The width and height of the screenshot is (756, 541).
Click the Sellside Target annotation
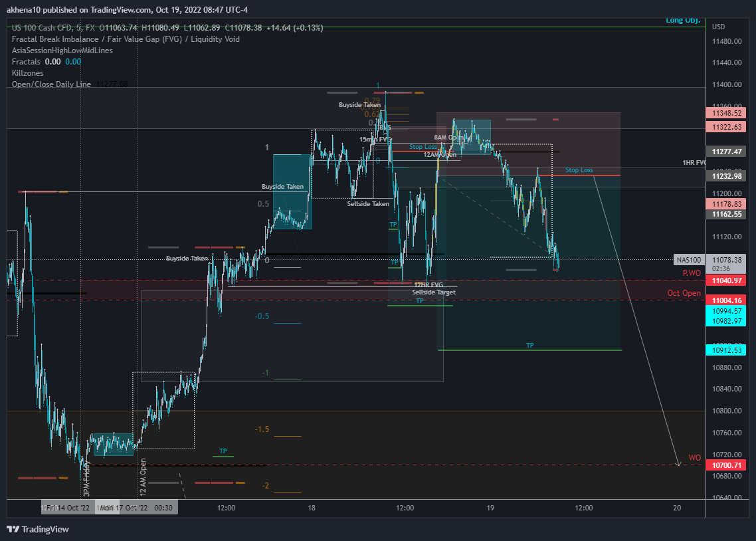(433, 292)
